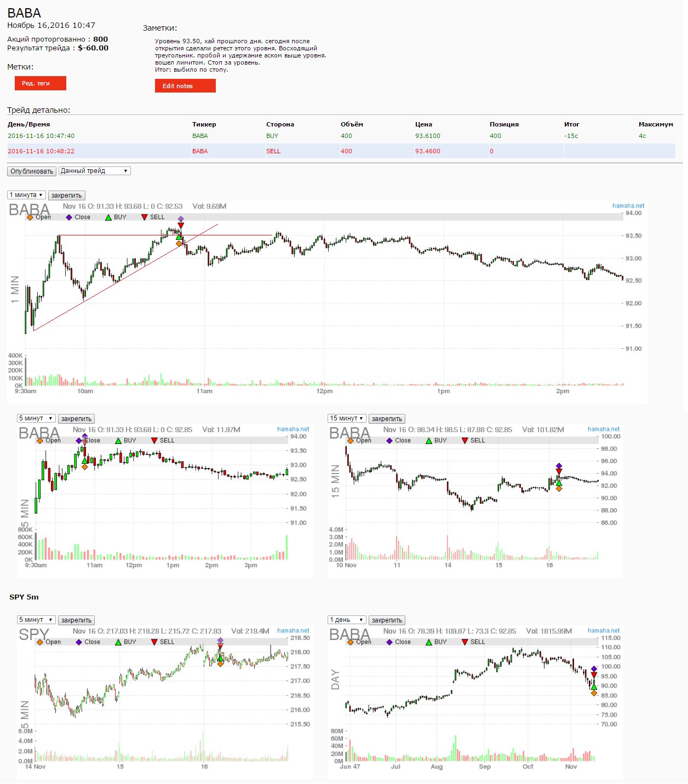The height and width of the screenshot is (784, 688).
Task: Click the orange Open legend icon on 1 MIN chart
Action: tap(30, 217)
